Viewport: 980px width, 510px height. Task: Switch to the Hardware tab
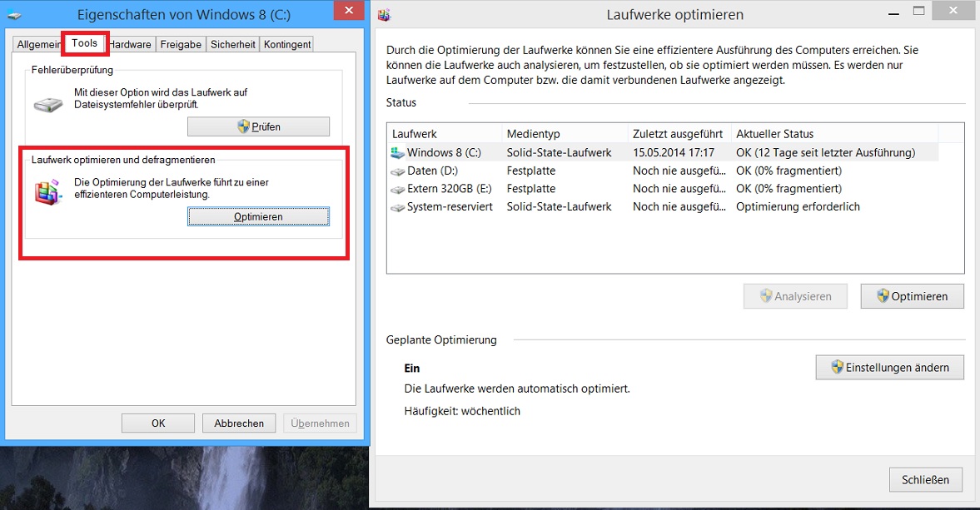(x=131, y=44)
